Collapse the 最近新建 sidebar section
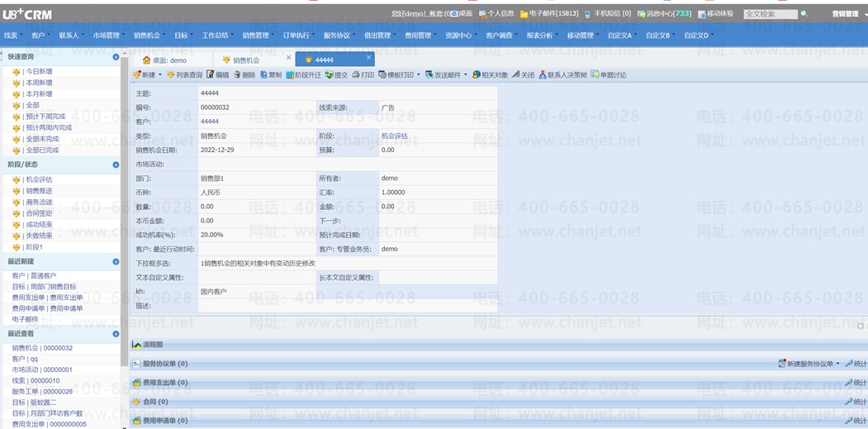The width and height of the screenshot is (868, 429). (x=116, y=261)
